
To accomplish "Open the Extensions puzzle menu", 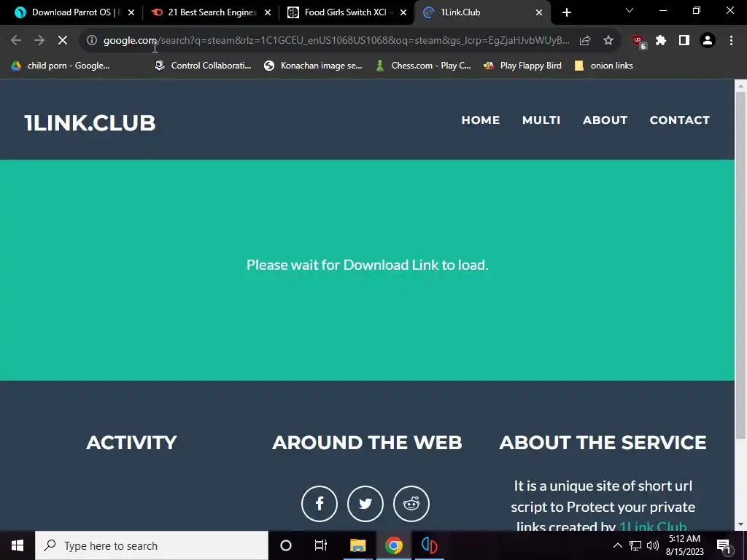I will coord(661,41).
